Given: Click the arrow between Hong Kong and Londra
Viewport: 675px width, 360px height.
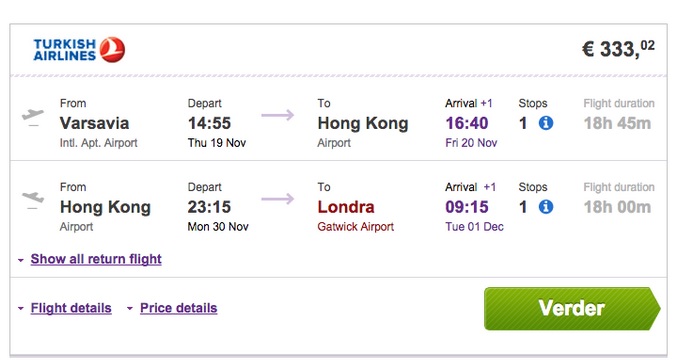Looking at the screenshot, I should tap(278, 199).
